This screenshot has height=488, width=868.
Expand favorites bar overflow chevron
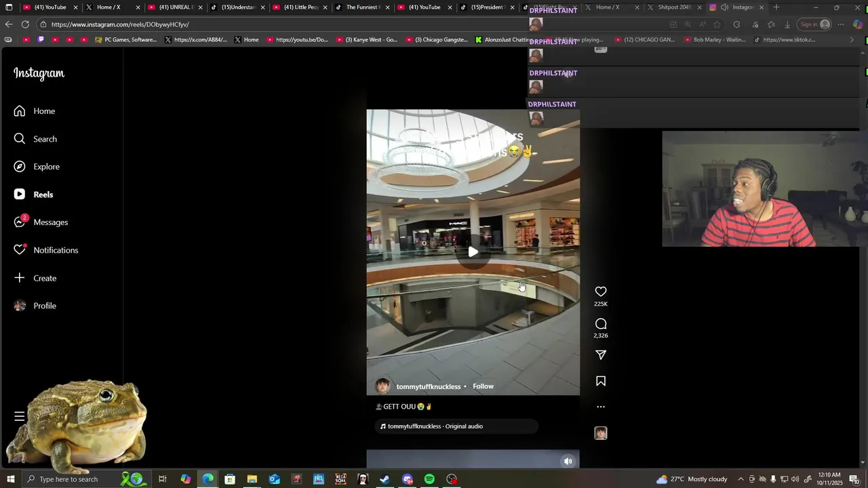[852, 40]
